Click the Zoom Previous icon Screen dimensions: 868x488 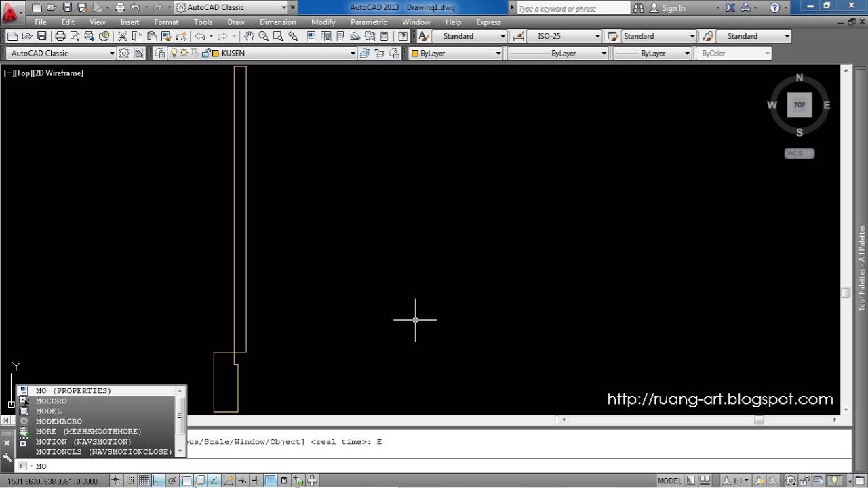293,36
